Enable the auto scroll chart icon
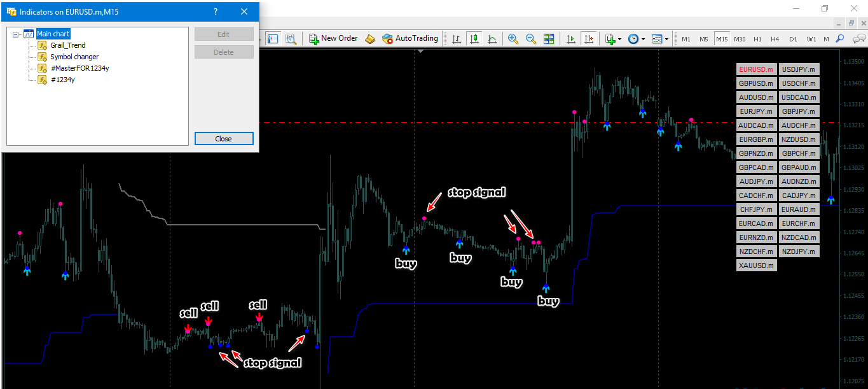Viewport: 868px width, 389px height. tap(570, 39)
